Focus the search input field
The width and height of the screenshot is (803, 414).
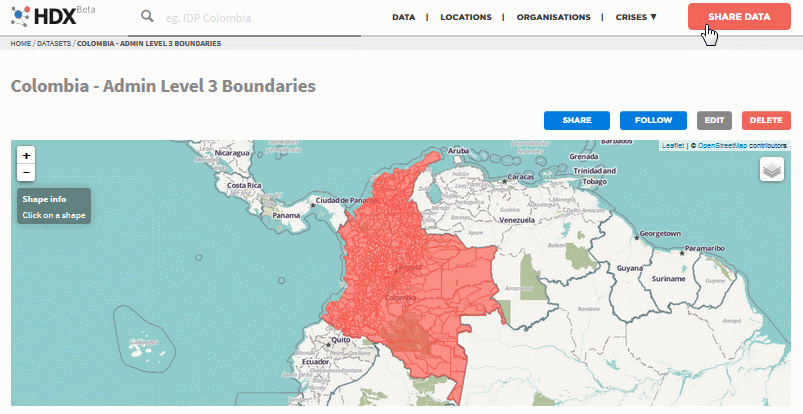coord(260,18)
